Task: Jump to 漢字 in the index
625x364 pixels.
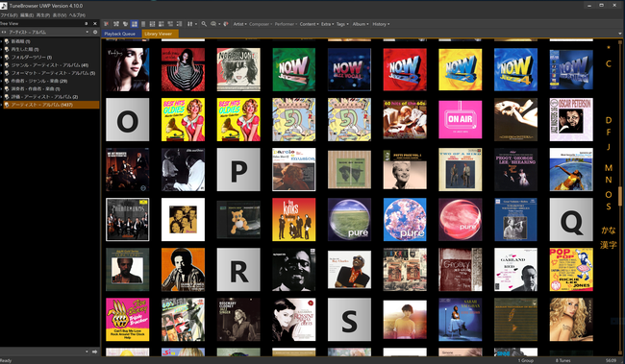Action: click(609, 245)
